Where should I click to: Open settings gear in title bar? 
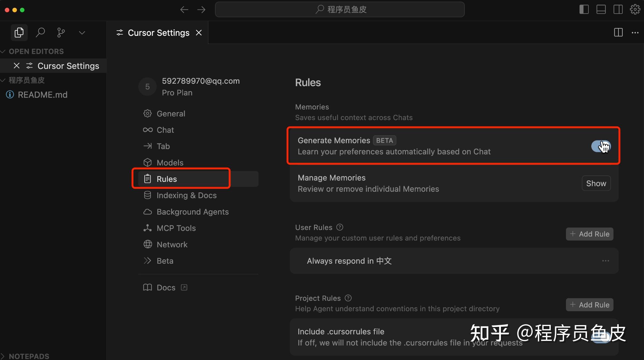(x=635, y=9)
